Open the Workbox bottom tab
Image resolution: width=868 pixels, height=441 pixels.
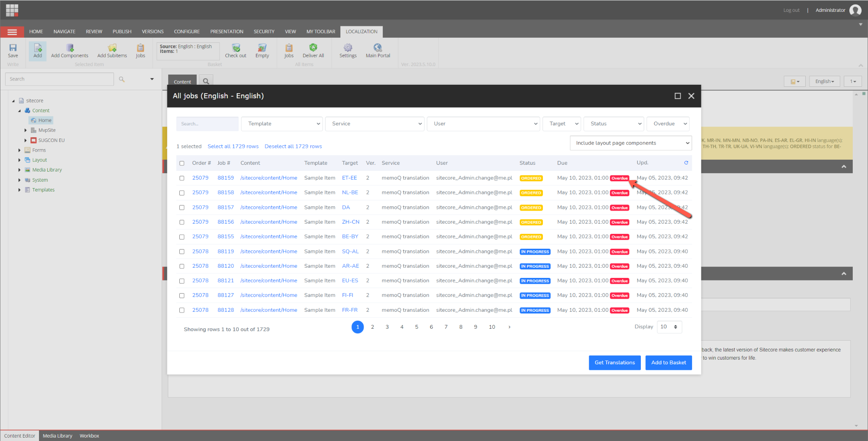coord(89,436)
